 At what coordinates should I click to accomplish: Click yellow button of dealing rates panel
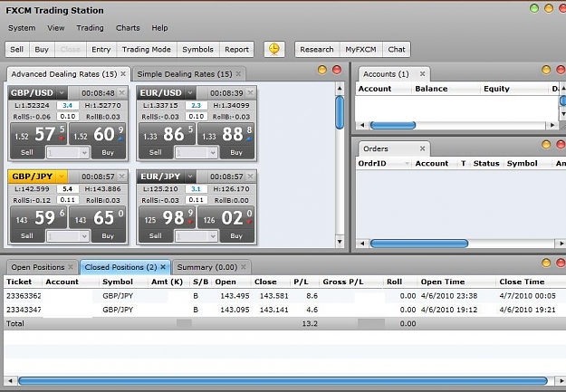point(322,70)
